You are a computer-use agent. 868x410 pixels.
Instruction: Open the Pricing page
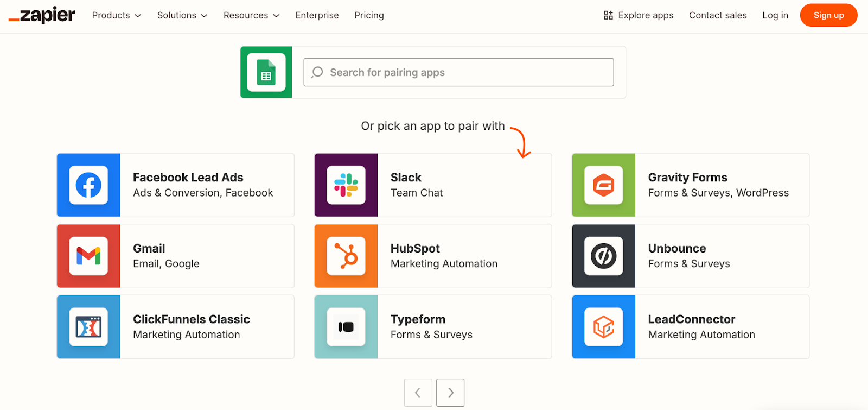369,15
